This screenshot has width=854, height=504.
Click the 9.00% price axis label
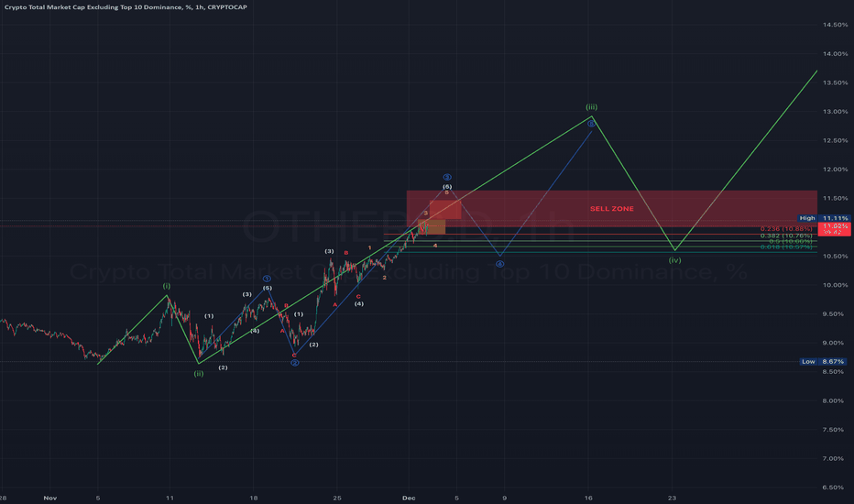coord(835,344)
